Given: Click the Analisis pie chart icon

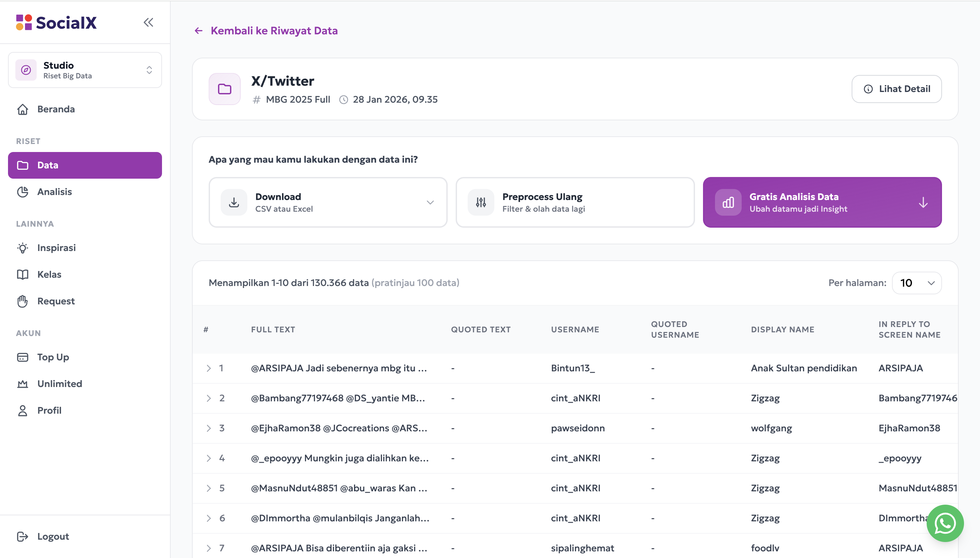Looking at the screenshot, I should tap(23, 192).
